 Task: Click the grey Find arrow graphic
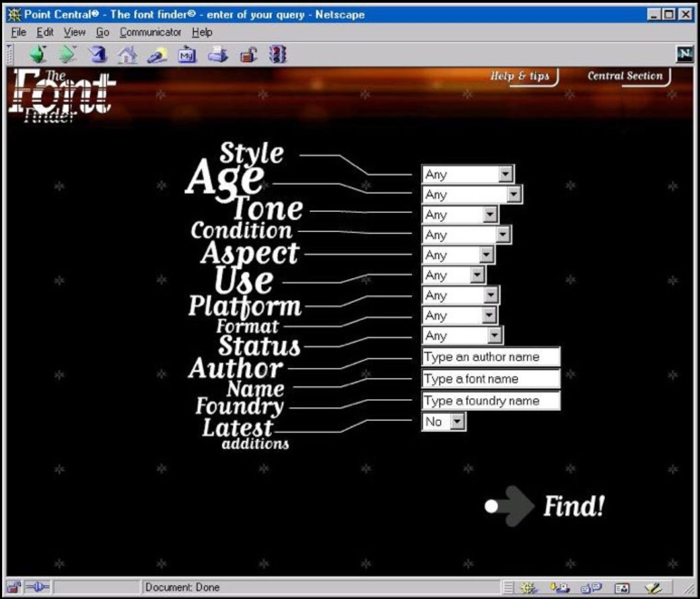tap(510, 506)
